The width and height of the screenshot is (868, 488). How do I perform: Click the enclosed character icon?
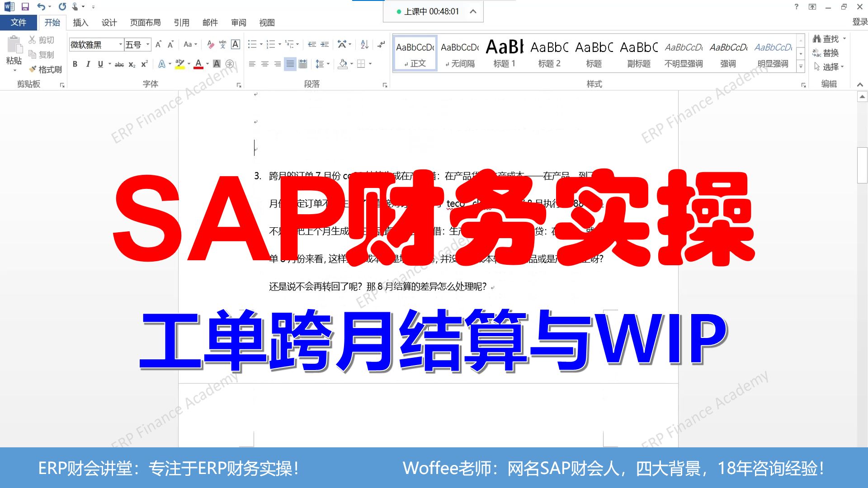pyautogui.click(x=230, y=64)
